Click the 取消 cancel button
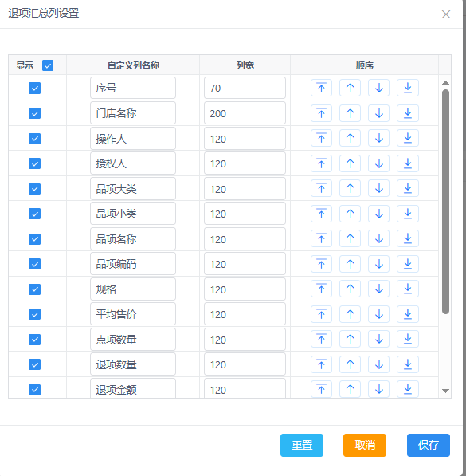Viewport: 466px width, 476px height. coord(365,445)
